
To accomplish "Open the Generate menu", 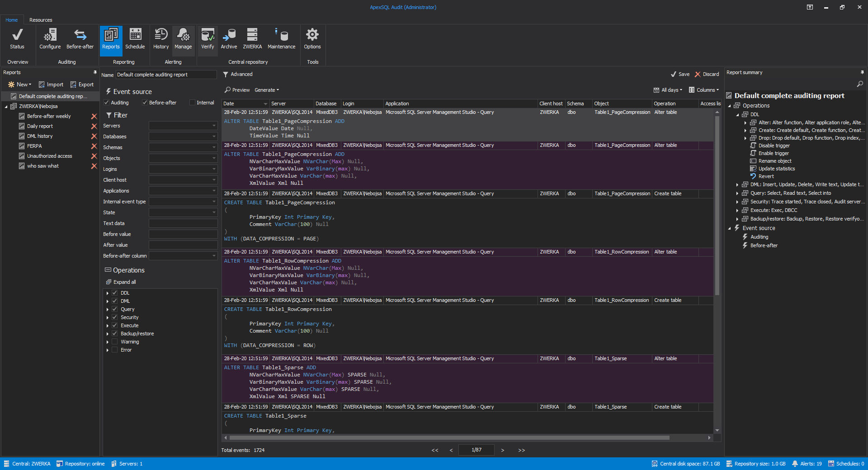I will (x=267, y=90).
